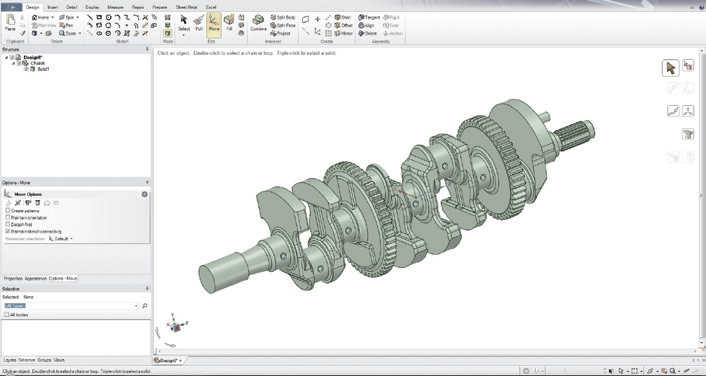Select the Solid1 item in Structure tree
The image size is (706, 376).
point(43,69)
